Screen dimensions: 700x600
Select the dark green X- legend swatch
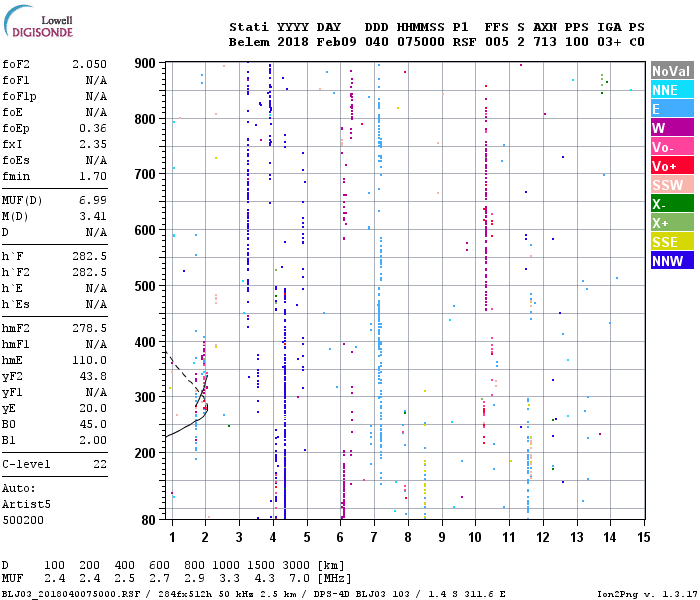pos(672,204)
